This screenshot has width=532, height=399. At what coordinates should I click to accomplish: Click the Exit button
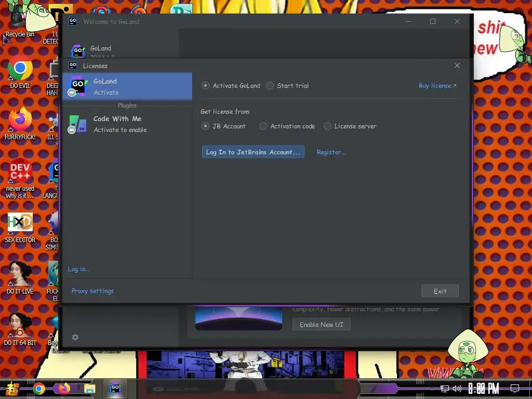point(440,291)
